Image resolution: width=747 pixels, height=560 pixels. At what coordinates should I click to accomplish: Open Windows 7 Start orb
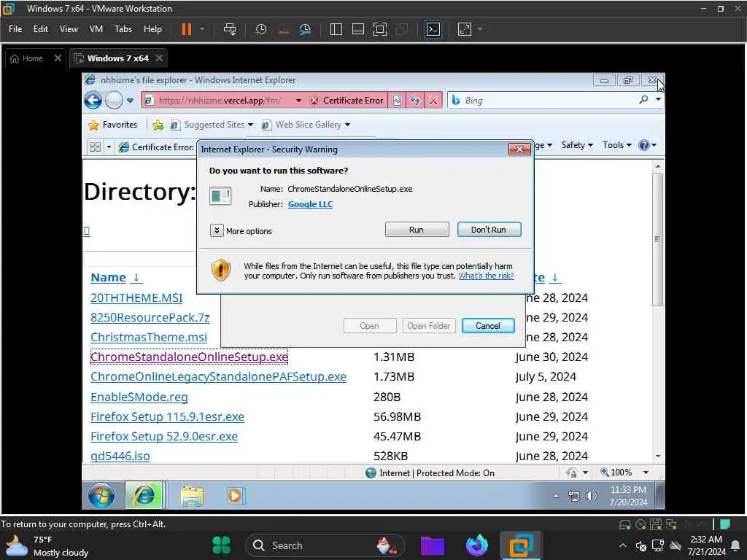(x=101, y=496)
